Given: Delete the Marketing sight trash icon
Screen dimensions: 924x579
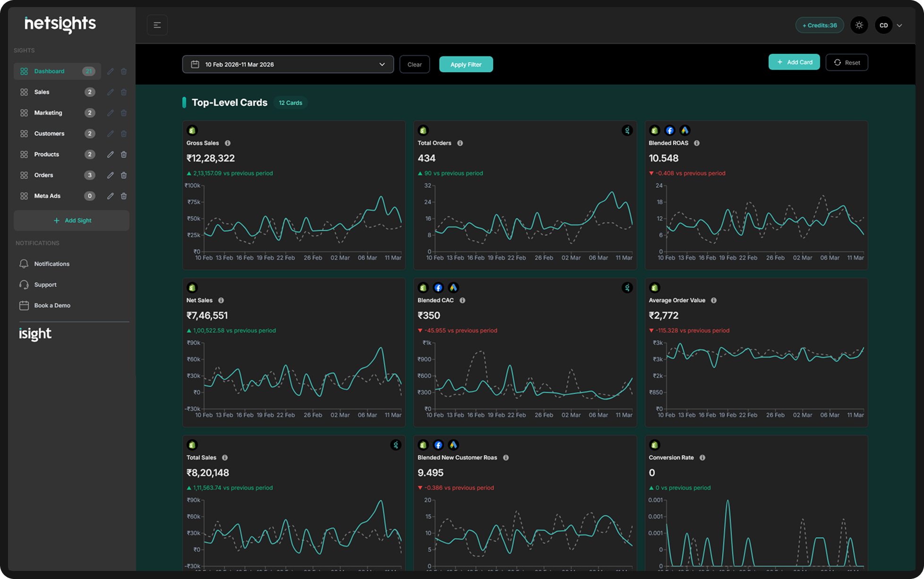Looking at the screenshot, I should (124, 113).
